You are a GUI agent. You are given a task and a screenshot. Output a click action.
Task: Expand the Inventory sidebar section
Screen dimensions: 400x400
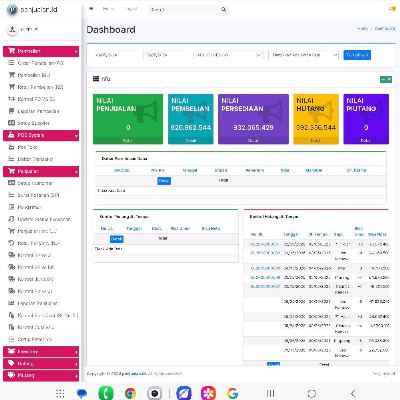pos(41,352)
